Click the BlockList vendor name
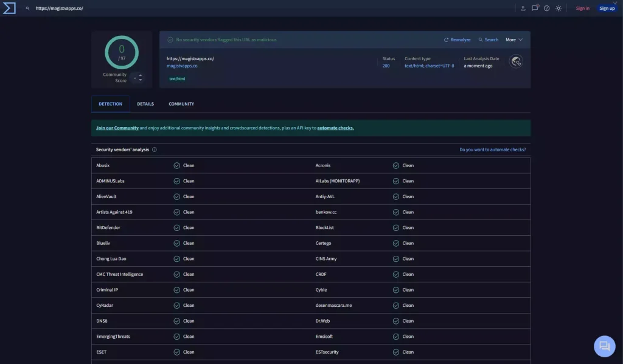Image resolution: width=623 pixels, height=364 pixels. 325,227
